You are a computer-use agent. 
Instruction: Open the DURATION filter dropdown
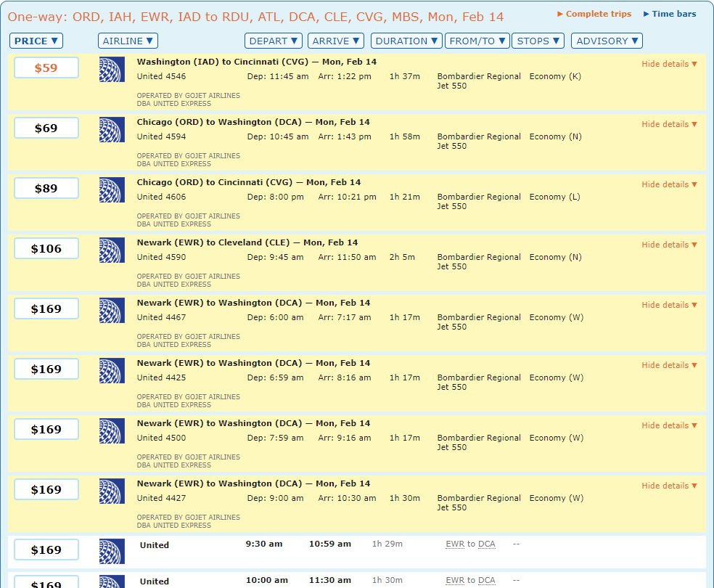point(406,41)
